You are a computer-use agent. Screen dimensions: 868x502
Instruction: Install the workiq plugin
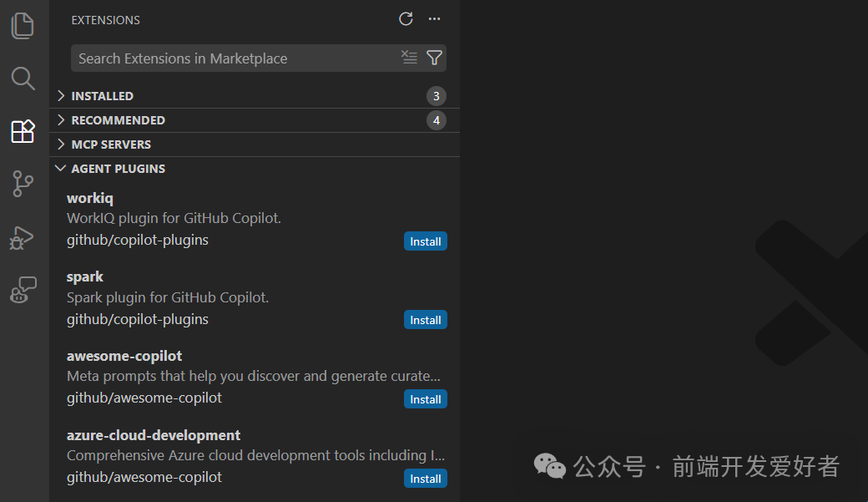[426, 241]
